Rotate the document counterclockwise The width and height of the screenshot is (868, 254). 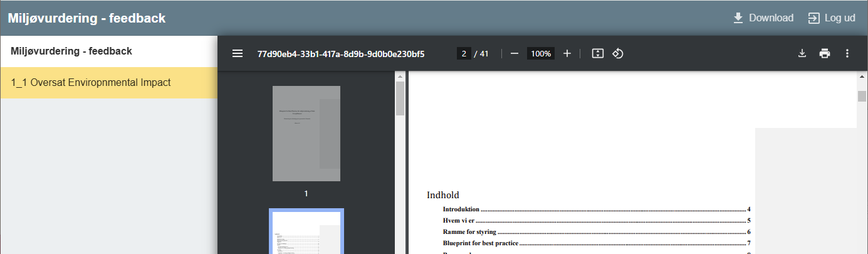coord(617,54)
